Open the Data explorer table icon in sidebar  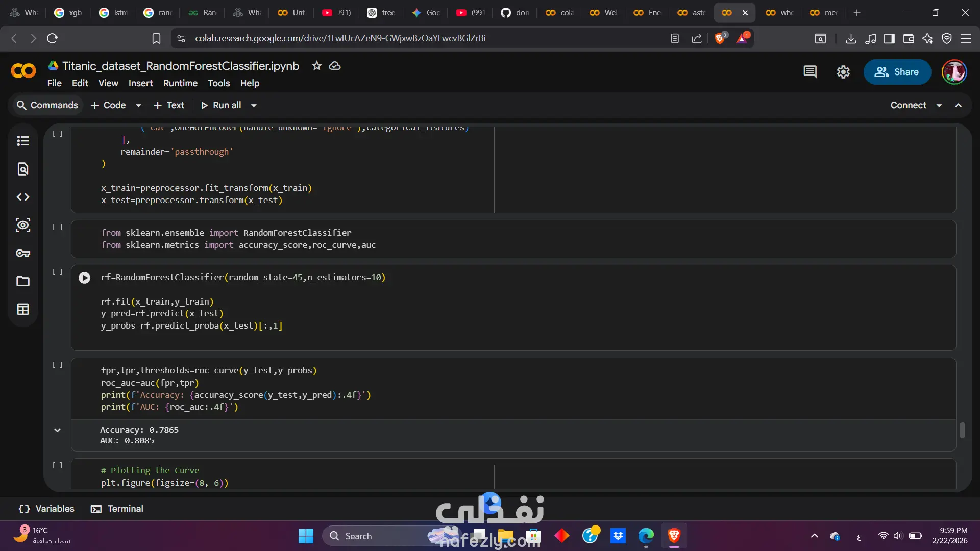[x=23, y=309]
